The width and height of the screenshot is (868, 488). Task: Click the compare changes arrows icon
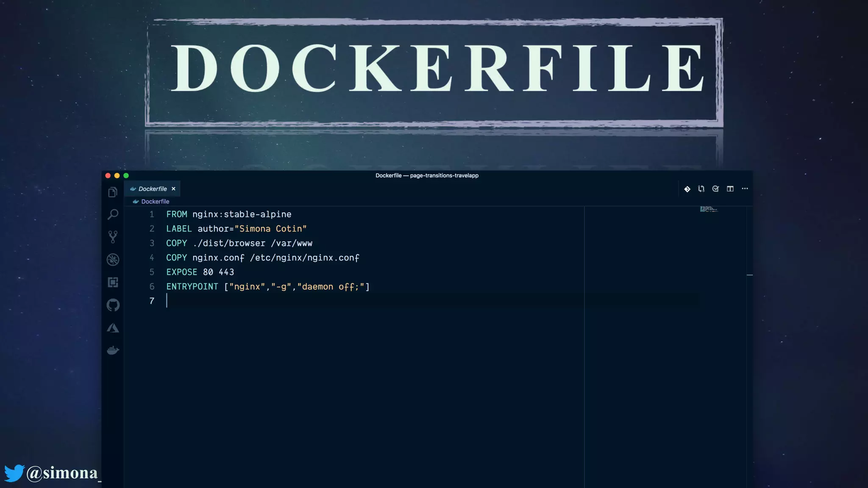click(701, 189)
